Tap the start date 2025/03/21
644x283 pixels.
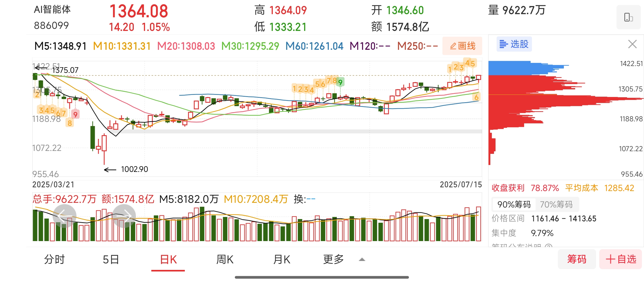pyautogui.click(x=53, y=184)
